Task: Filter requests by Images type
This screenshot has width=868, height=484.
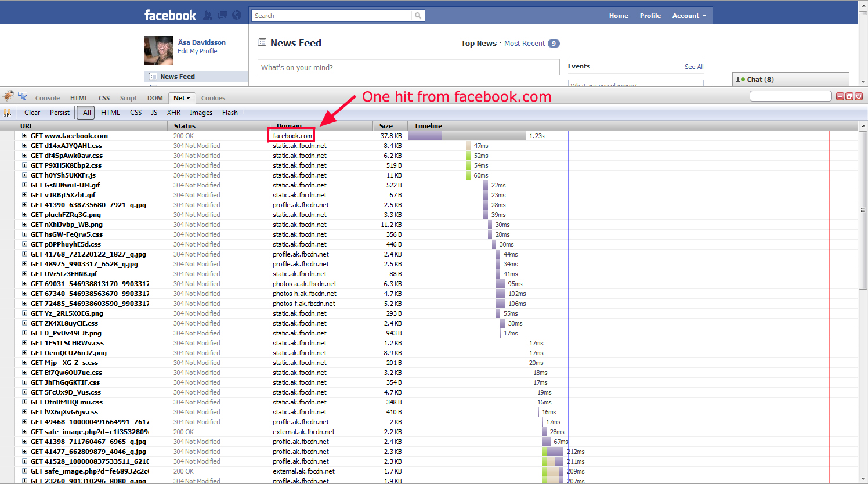Action: 201,113
